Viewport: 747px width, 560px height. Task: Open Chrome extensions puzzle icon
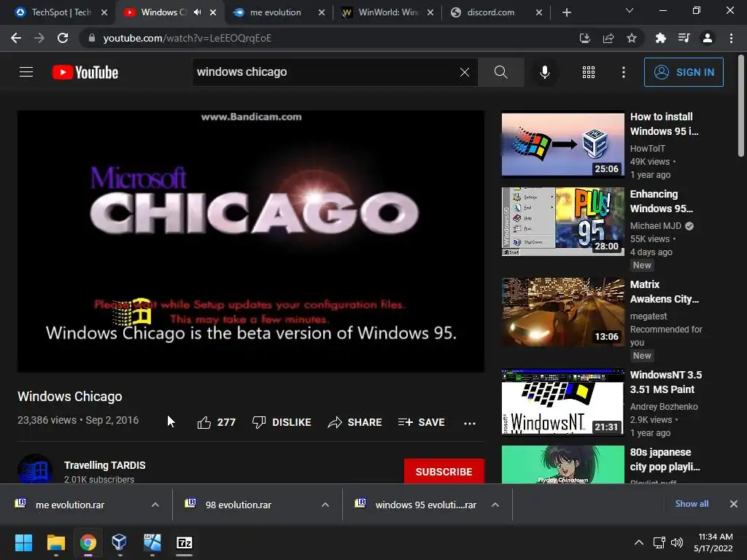pyautogui.click(x=660, y=38)
